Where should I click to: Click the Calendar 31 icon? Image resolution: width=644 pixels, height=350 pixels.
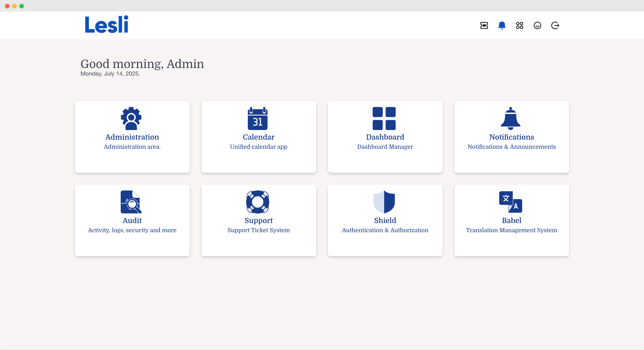(x=257, y=119)
